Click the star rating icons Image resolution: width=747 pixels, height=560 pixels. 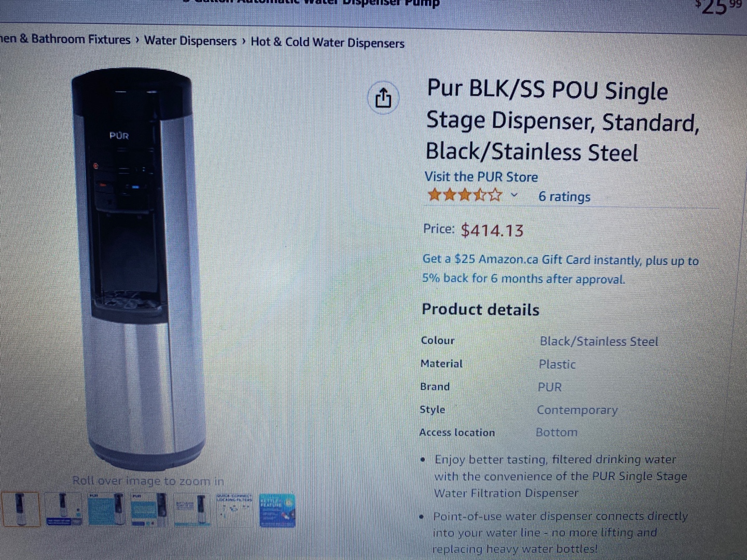[x=465, y=195]
